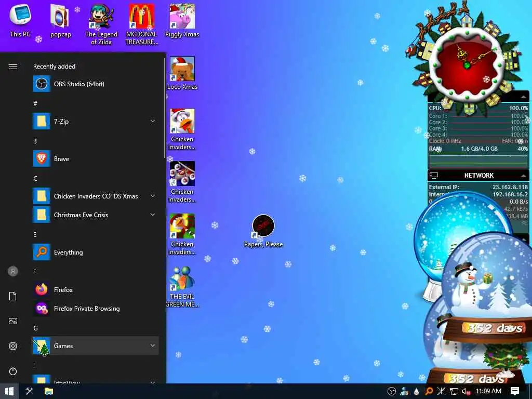Click OBS icon in system tray

[392, 391]
